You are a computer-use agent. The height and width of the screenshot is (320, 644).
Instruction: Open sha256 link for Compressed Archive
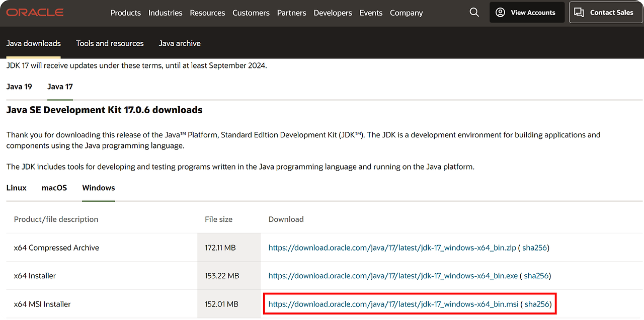535,248
